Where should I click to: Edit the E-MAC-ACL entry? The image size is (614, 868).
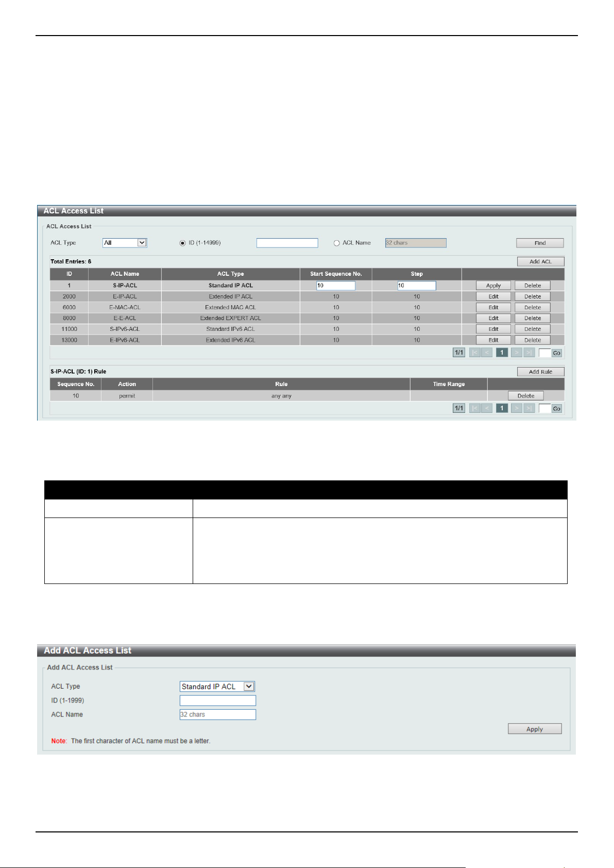[493, 307]
